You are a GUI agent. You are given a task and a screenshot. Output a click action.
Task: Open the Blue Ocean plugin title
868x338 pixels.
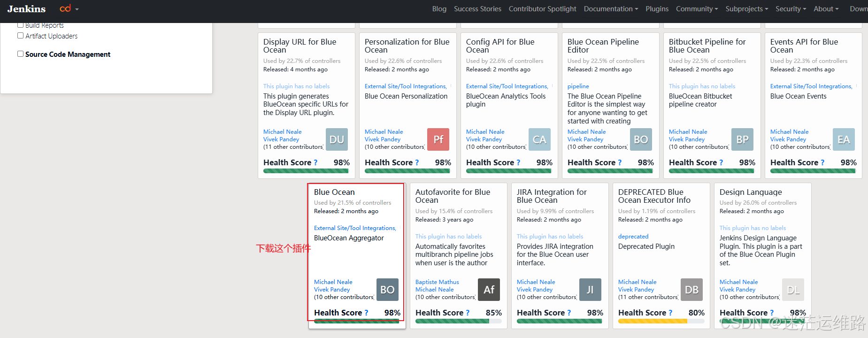coord(334,192)
